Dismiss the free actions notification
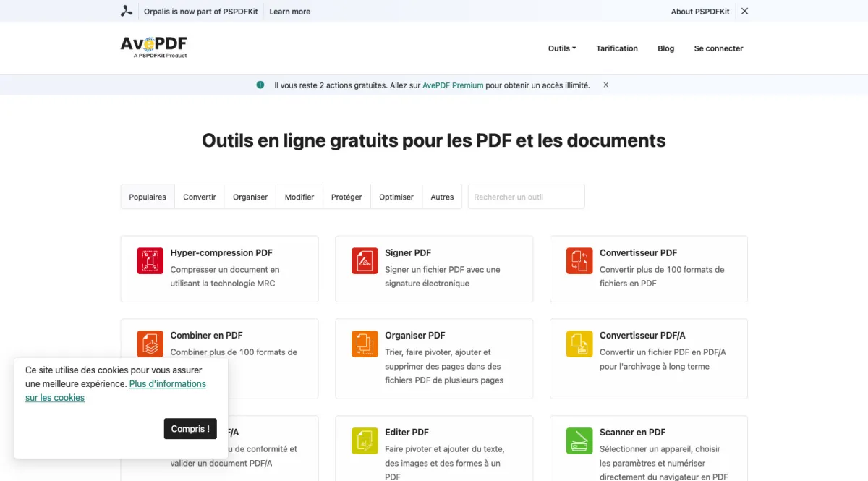This screenshot has width=868, height=481. 606,85
